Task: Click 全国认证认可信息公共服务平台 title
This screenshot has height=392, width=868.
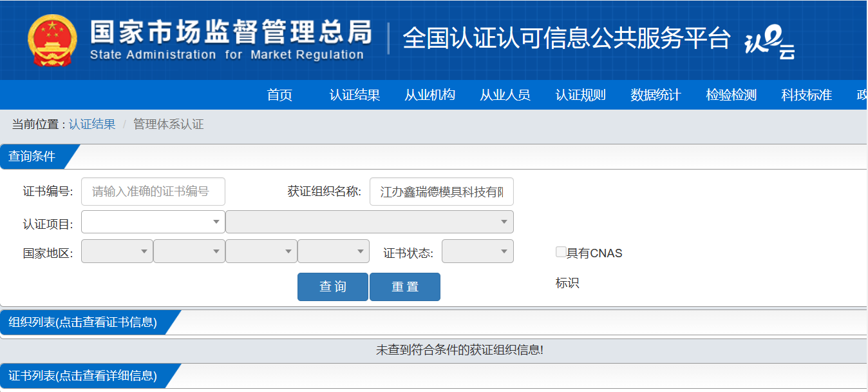Action: click(567, 39)
